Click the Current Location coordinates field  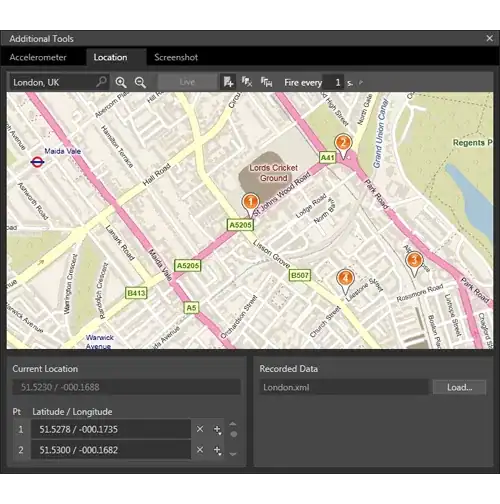(x=126, y=387)
